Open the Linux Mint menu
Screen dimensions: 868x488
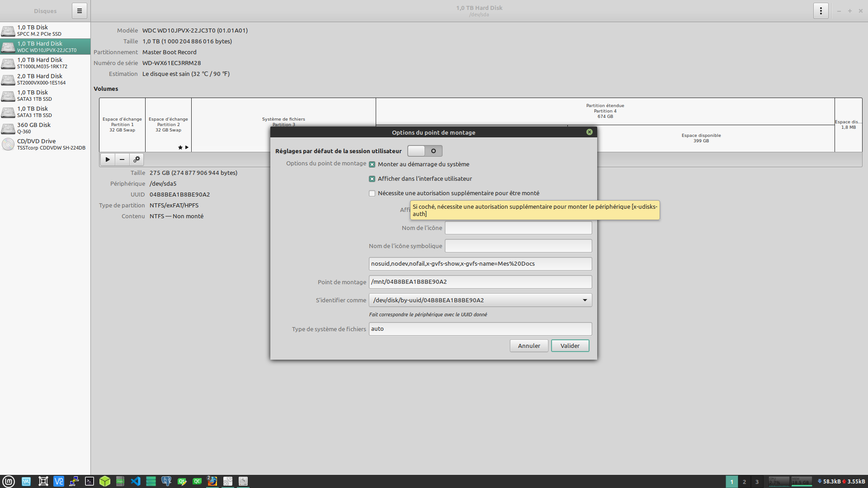(x=9, y=481)
